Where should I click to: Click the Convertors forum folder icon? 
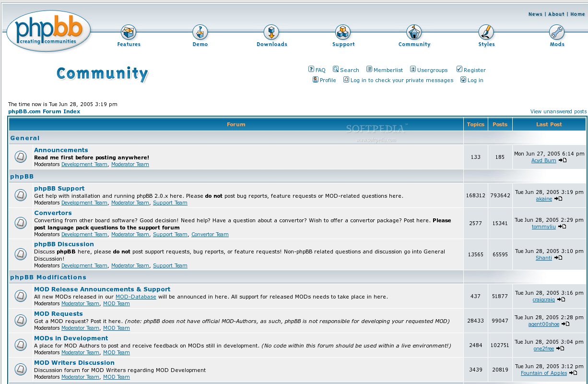click(x=21, y=223)
